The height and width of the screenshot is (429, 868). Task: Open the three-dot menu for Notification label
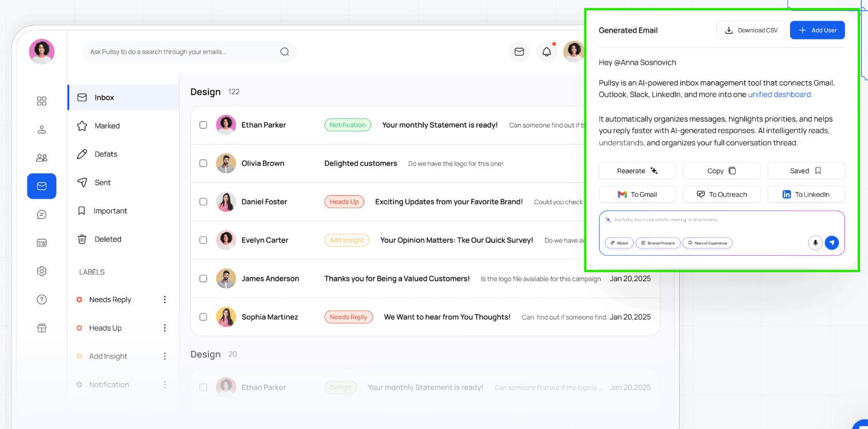tap(165, 384)
